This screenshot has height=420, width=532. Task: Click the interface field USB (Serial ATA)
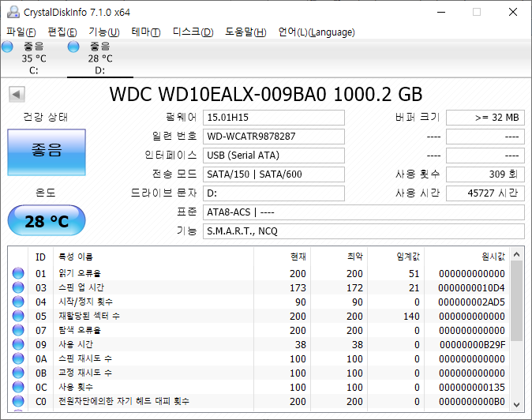[274, 156]
